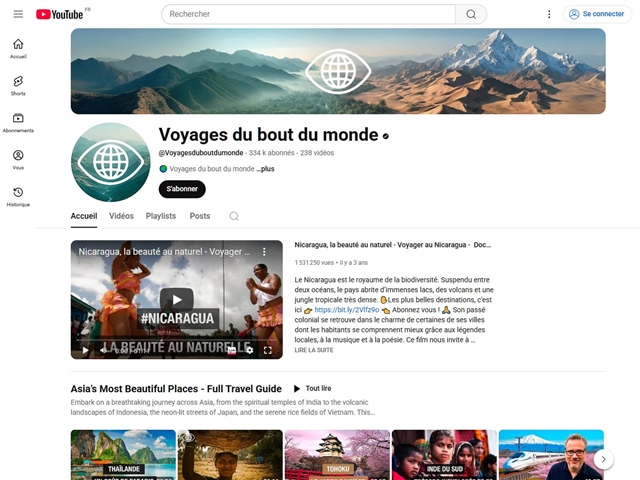
Task: Open the featured video's three-dot menu
Action: coord(264,251)
